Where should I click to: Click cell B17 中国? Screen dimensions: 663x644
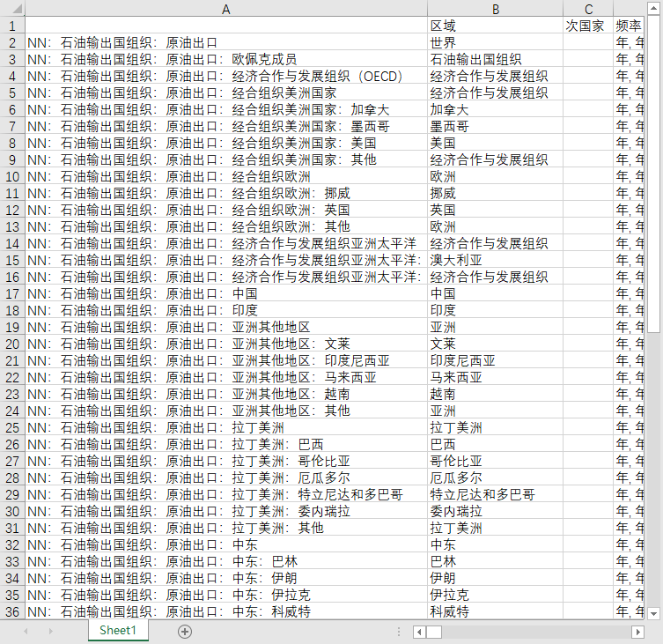click(x=495, y=293)
